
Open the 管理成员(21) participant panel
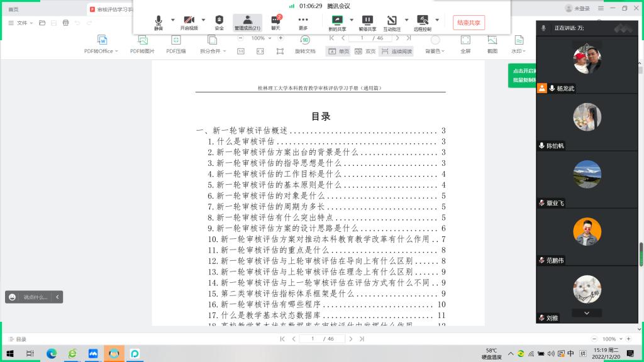pos(247,22)
